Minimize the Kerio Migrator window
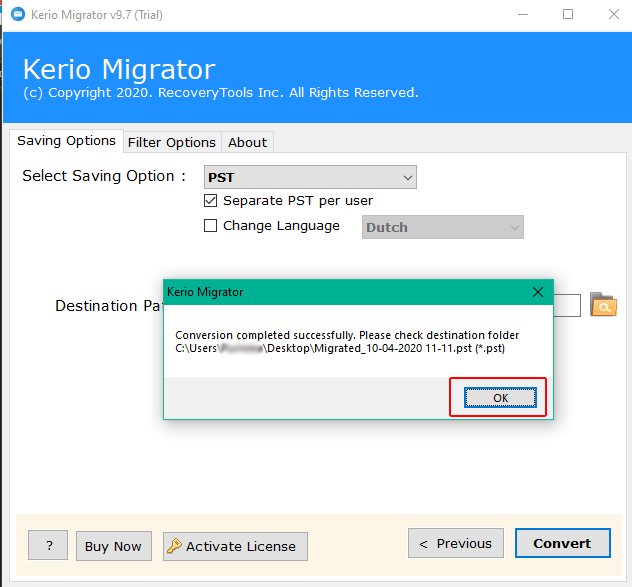Screen dimensions: 632x587 (522, 15)
